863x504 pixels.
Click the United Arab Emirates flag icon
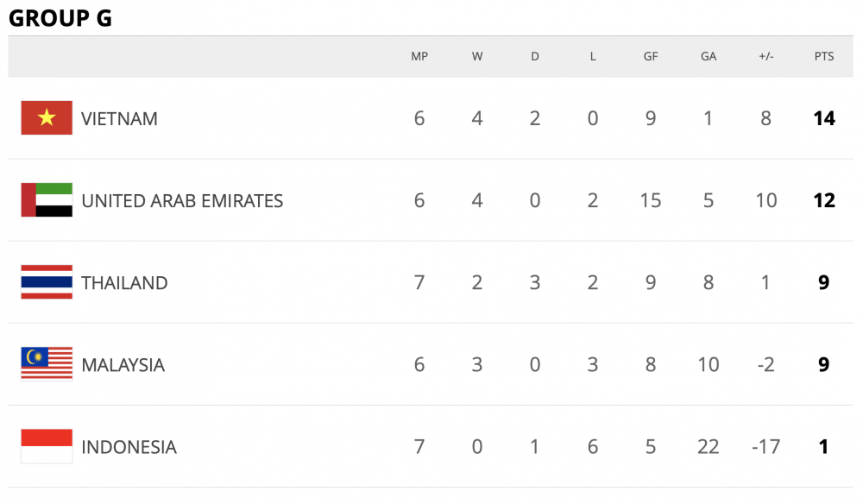point(47,200)
